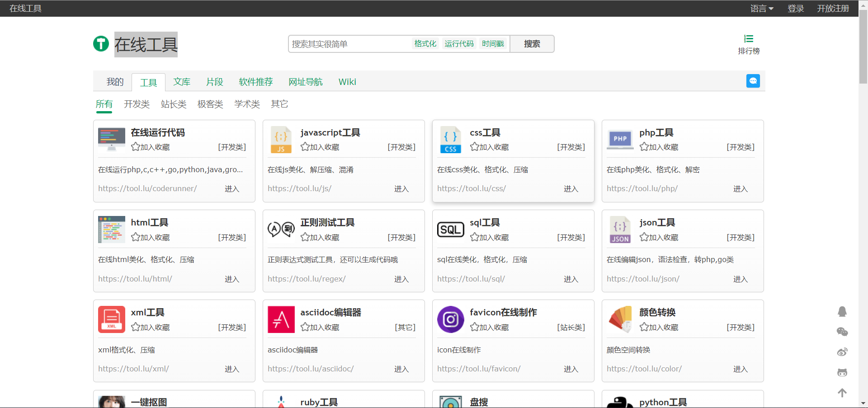Click the Weibo share icon
The image size is (868, 408).
click(842, 352)
